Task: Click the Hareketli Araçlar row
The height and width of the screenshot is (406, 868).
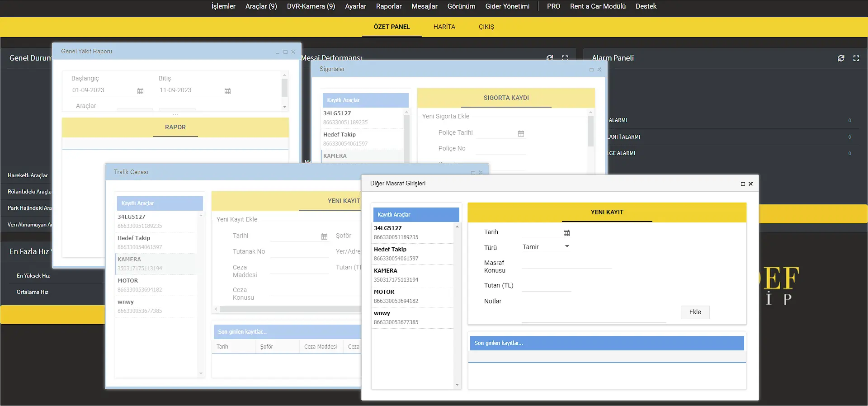Action: [x=28, y=175]
